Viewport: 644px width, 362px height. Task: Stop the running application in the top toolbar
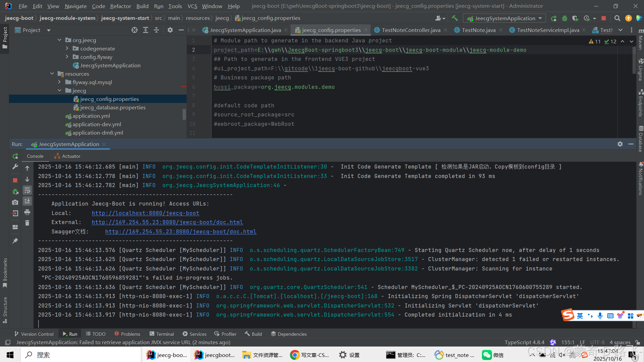[604, 18]
